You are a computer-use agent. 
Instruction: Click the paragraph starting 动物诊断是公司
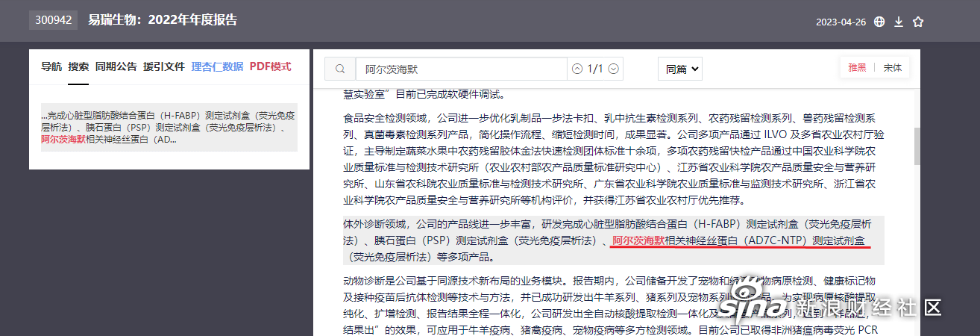[614, 306]
